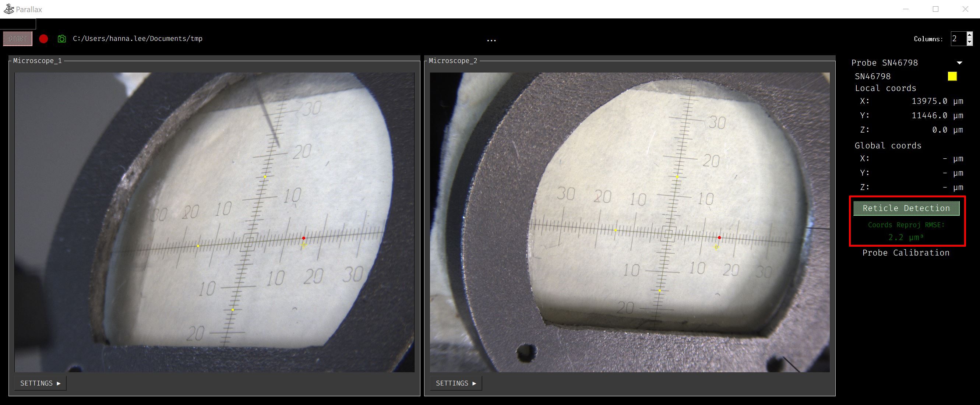Click the save path C:/Users/hanna.lee/Documents/tmp
Screen dimensions: 980x405
(138, 38)
